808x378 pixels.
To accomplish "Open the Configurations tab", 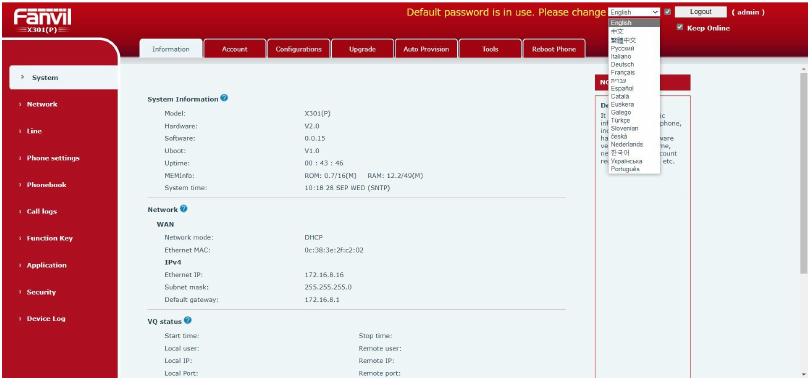I will tap(298, 49).
